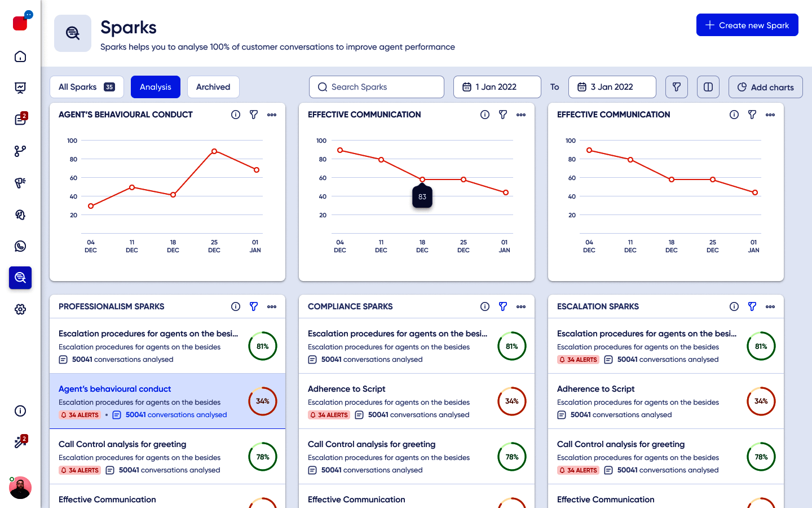This screenshot has width=812, height=508.
Task: Open the user profile avatar
Action: point(20,488)
